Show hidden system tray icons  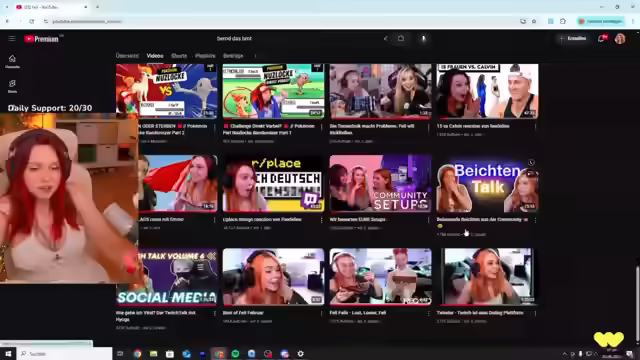pos(565,354)
